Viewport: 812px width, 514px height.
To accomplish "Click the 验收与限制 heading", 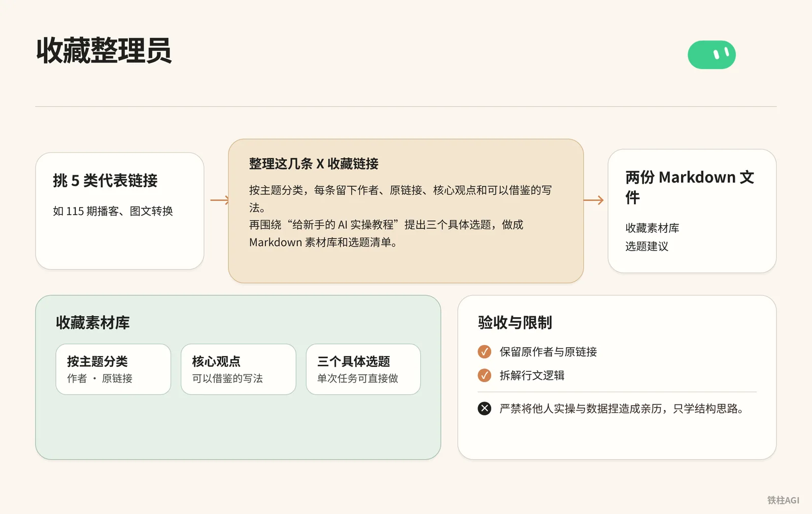I will pyautogui.click(x=515, y=323).
